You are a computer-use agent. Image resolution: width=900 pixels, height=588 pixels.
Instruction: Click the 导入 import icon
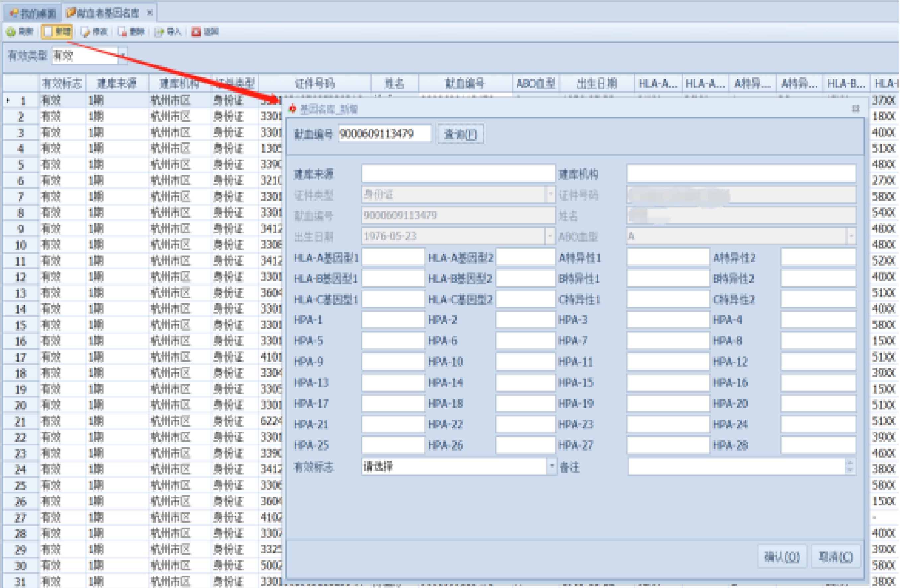(159, 32)
